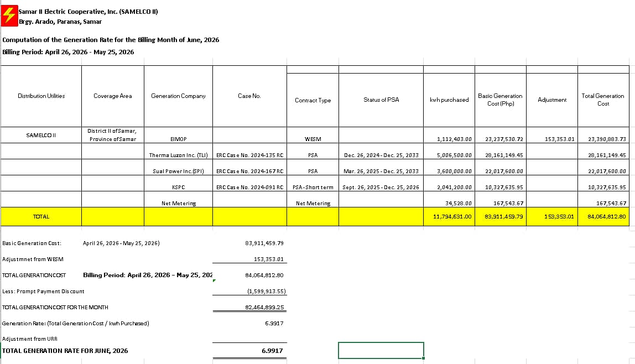This screenshot has width=635, height=364.
Task: Click the 'Case No.' column header
Action: tap(249, 96)
